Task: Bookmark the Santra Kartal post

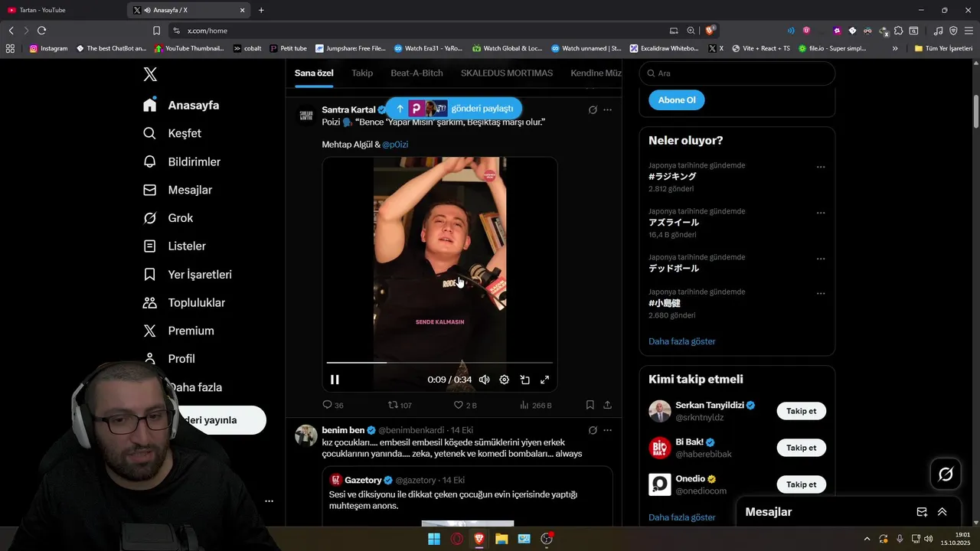Action: pos(590,405)
